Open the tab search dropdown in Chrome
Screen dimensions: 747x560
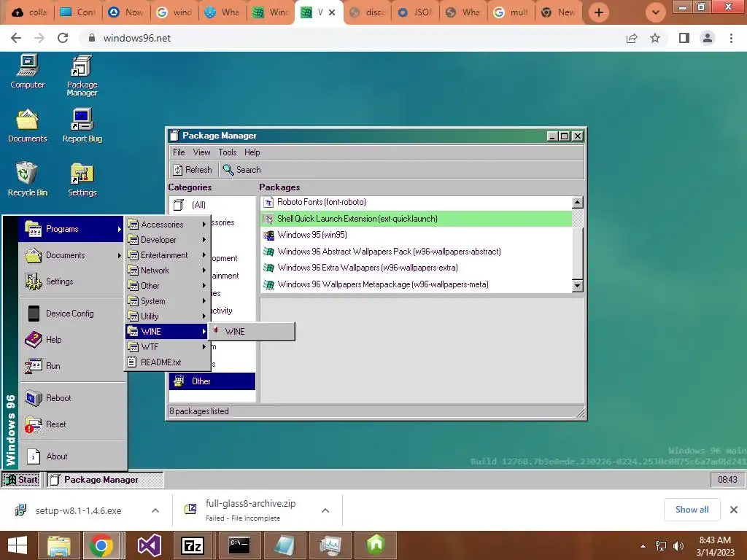click(x=656, y=12)
